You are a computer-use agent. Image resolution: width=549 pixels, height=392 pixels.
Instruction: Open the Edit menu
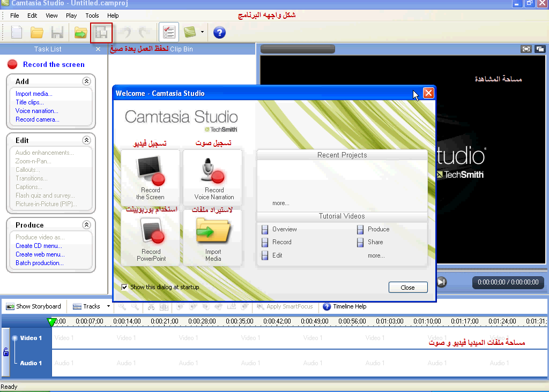click(x=32, y=16)
